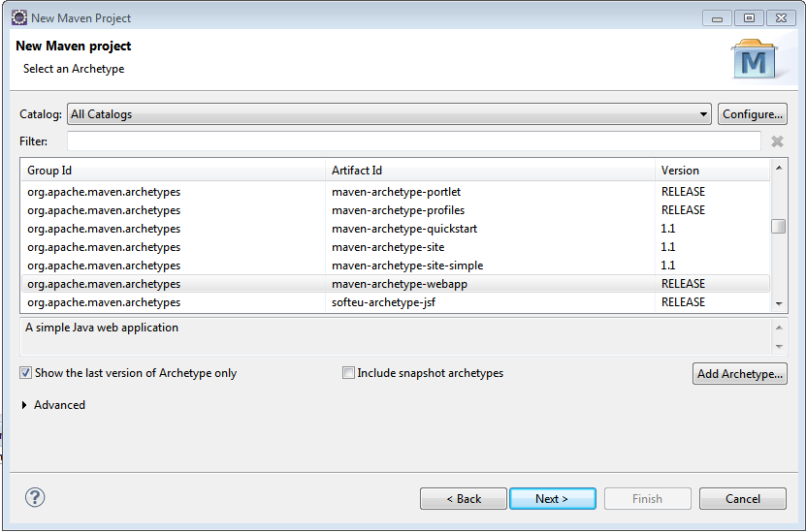The height and width of the screenshot is (532, 806).
Task: Select the maven-archetype-site-simple row
Action: click(x=396, y=266)
